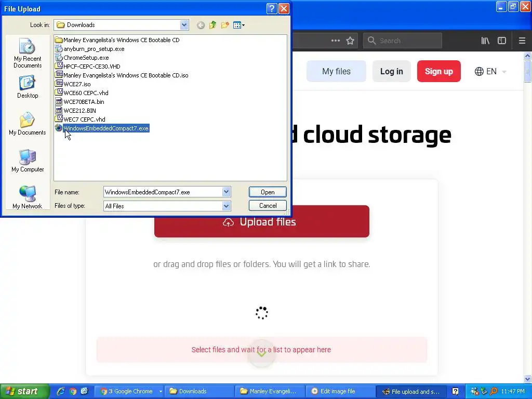Click the red Sign up button

click(438, 71)
